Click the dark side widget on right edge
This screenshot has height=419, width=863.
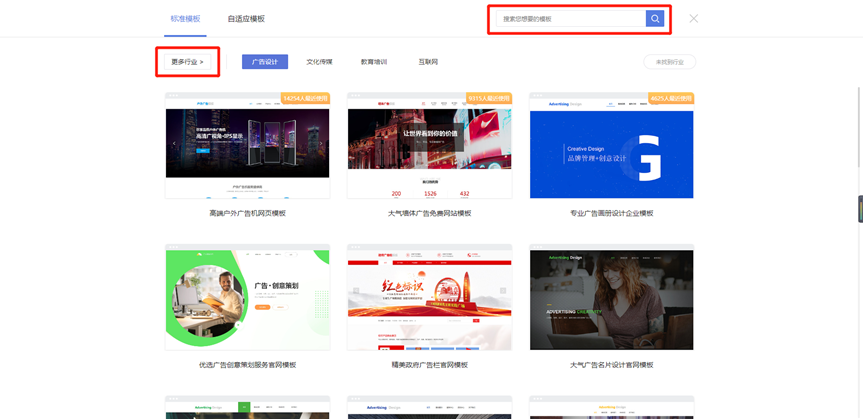[860, 209]
